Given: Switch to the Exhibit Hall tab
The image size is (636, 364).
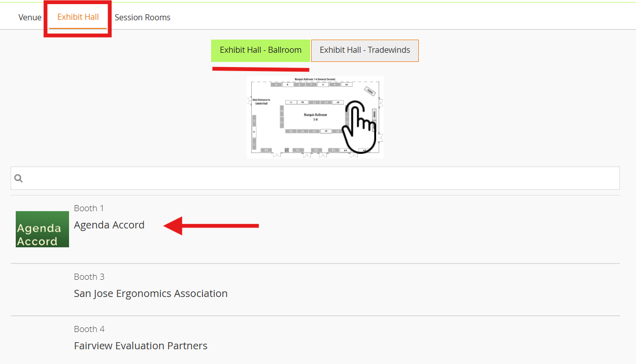Looking at the screenshot, I should coord(78,17).
